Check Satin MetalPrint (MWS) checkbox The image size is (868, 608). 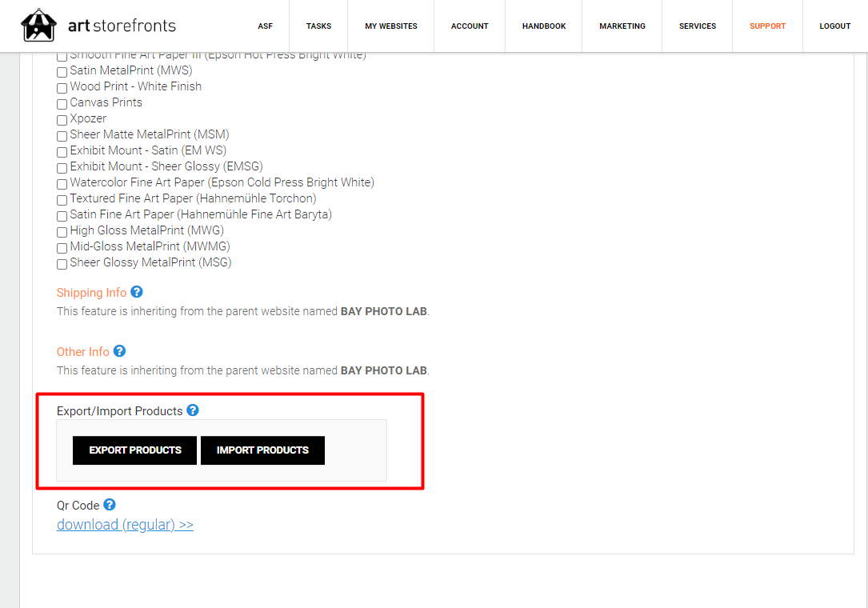62,72
